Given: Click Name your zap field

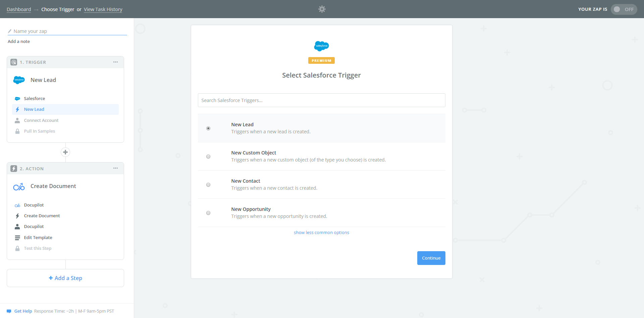Looking at the screenshot, I should coord(67,31).
